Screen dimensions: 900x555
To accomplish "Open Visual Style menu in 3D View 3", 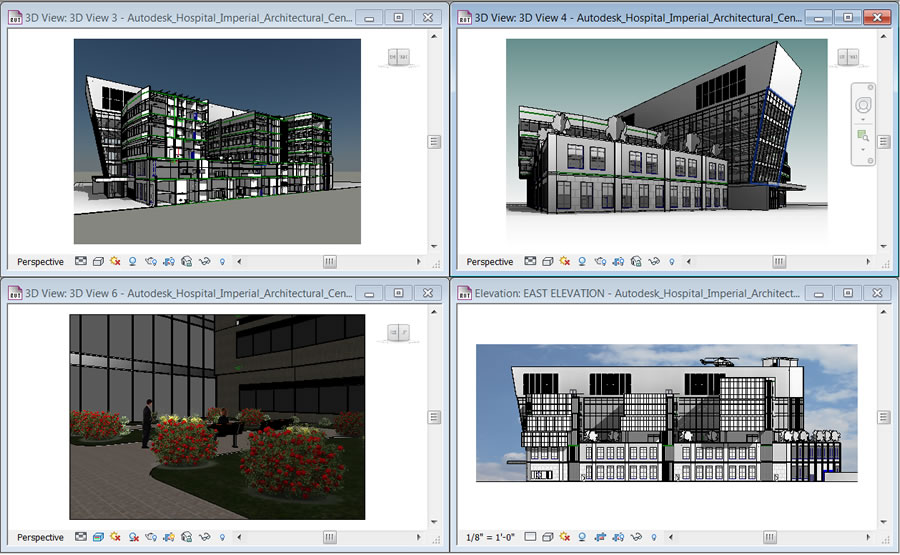I will (98, 261).
